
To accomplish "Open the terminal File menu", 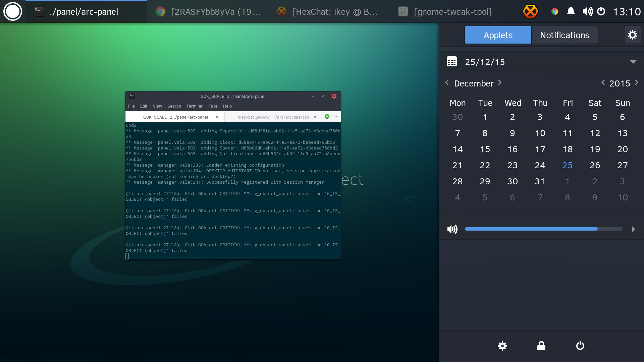I will [x=131, y=106].
